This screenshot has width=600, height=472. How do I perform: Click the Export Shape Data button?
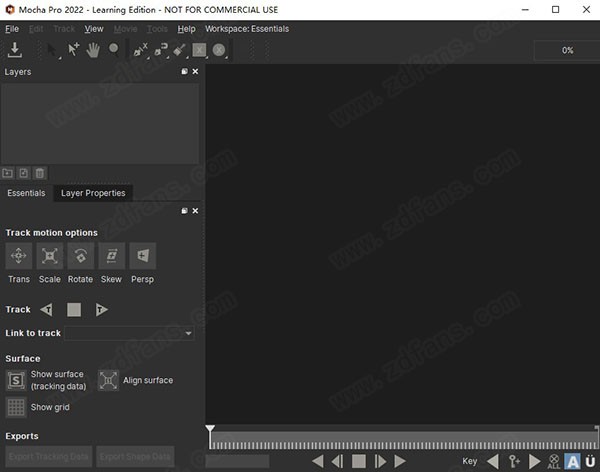pos(135,456)
